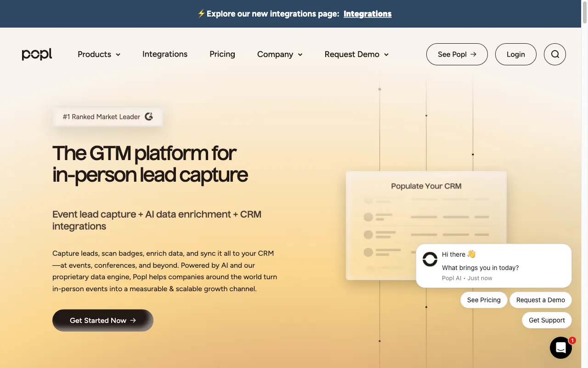This screenshot has width=588, height=368.
Task: Choose Get Support chat quick reply
Action: pos(547,320)
